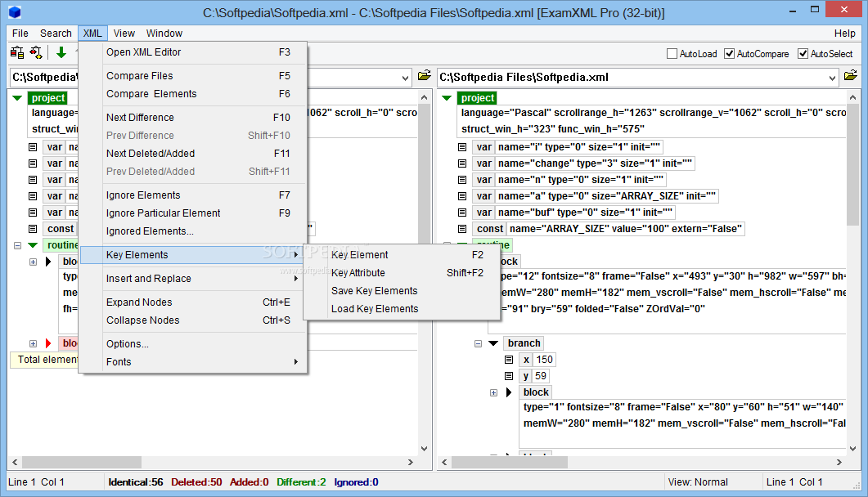This screenshot has width=868, height=497.
Task: Click View: Normal status bar entry
Action: click(x=698, y=482)
